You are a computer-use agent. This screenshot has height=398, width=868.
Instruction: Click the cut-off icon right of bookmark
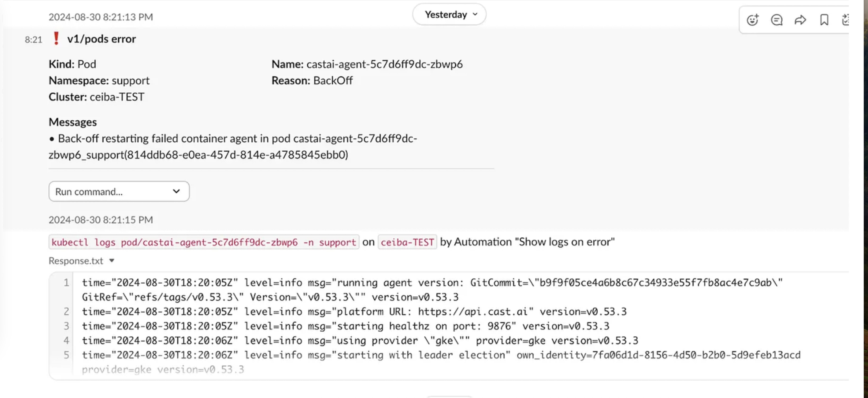[845, 20]
